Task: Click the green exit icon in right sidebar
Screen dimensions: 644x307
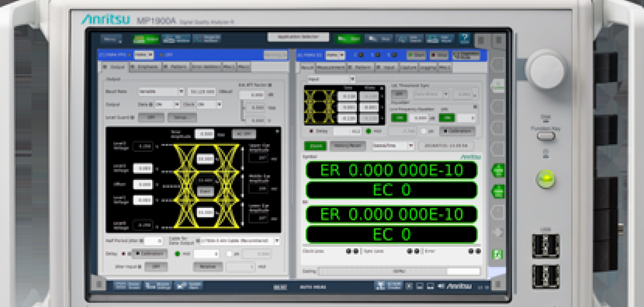Action: coord(497,254)
